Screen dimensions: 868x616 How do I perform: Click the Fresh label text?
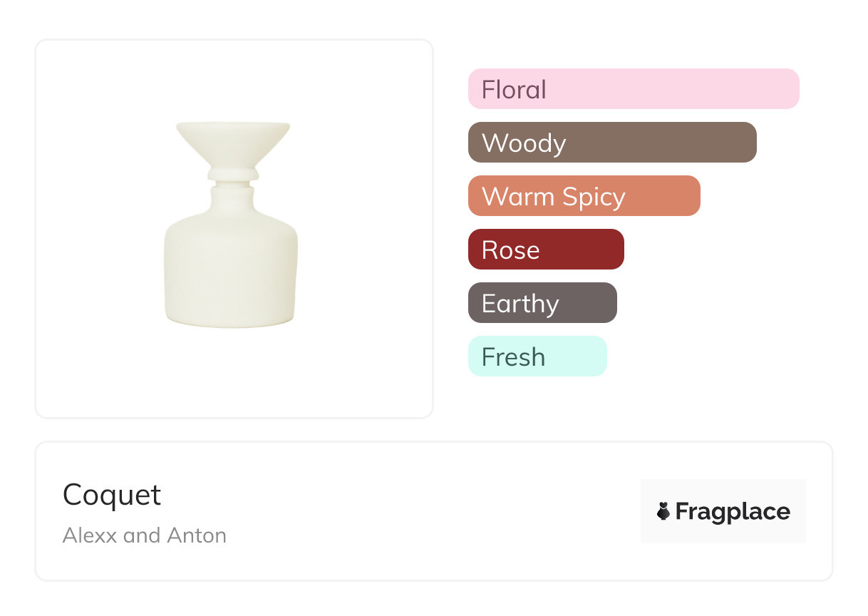click(x=513, y=357)
